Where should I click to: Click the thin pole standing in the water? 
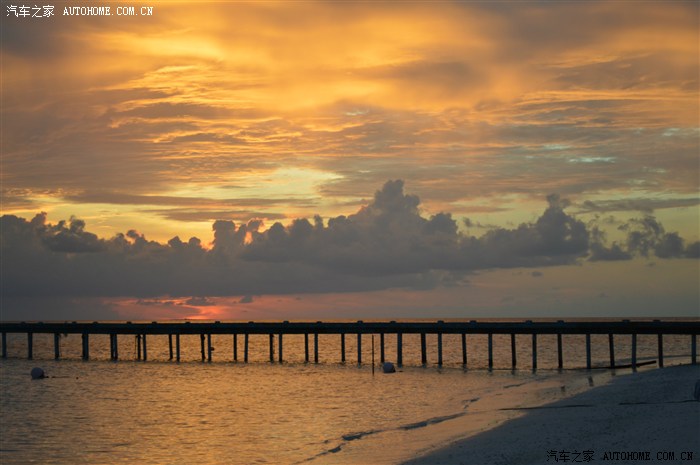(x=373, y=353)
